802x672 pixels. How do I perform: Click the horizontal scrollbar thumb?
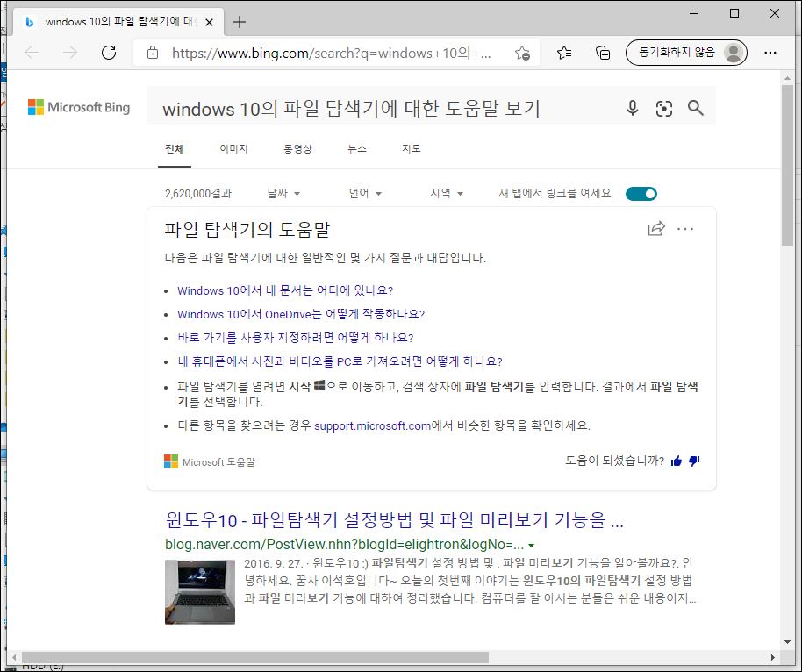[254, 657]
